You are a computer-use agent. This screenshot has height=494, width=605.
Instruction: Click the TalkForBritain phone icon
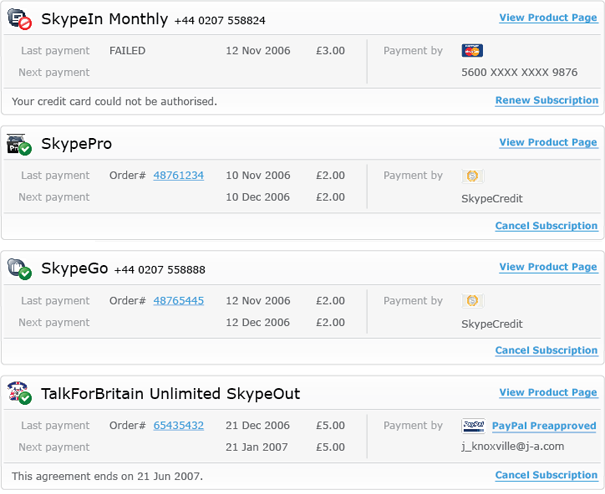pos(19,393)
